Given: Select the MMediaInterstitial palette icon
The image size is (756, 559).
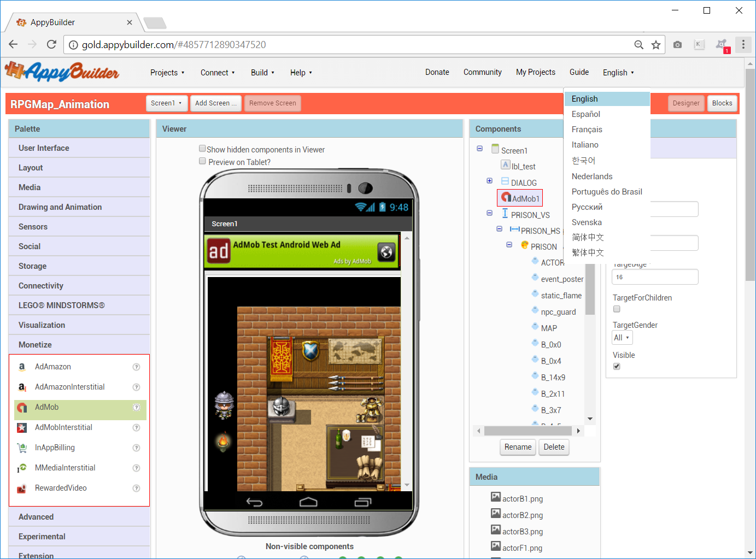Looking at the screenshot, I should click(21, 468).
